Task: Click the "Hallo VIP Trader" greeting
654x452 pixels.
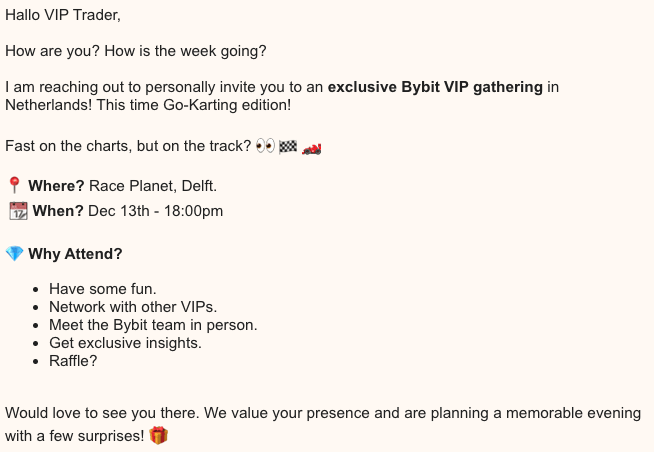Action: tap(62, 16)
